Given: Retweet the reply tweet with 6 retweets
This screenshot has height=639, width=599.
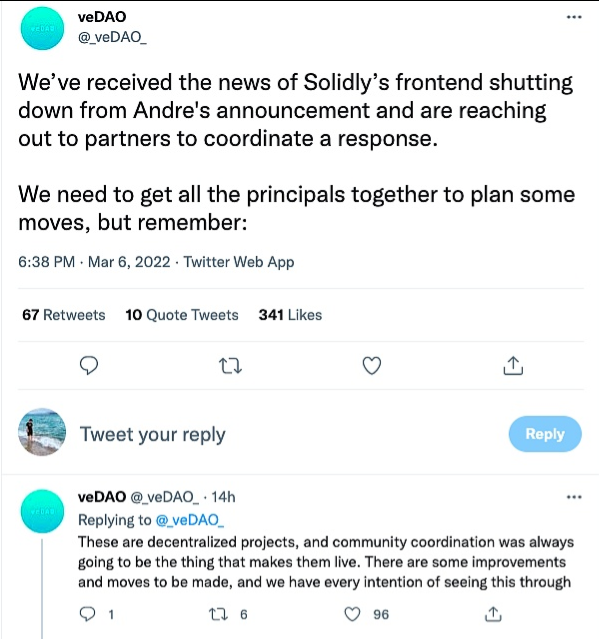Looking at the screenshot, I should [x=218, y=614].
